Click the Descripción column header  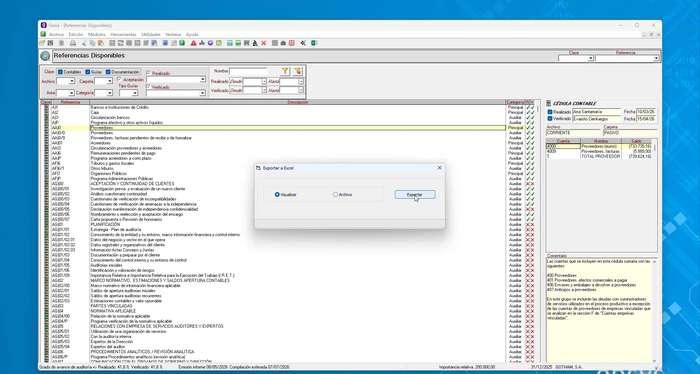point(298,102)
